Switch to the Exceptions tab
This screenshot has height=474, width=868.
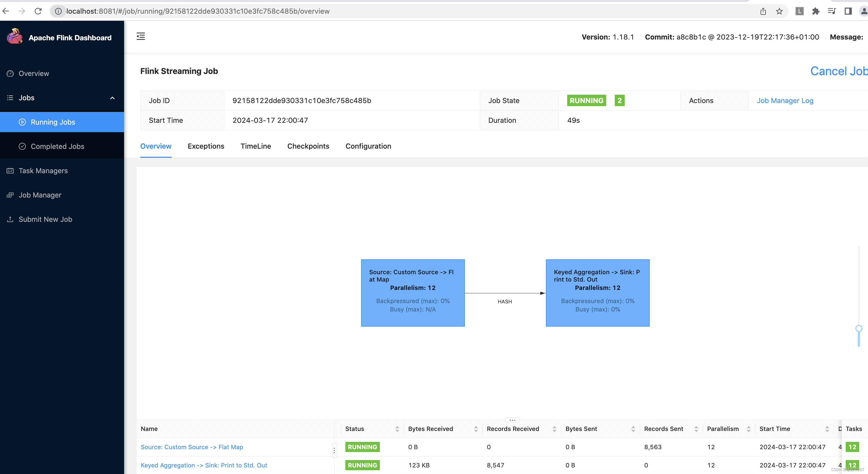pos(205,146)
